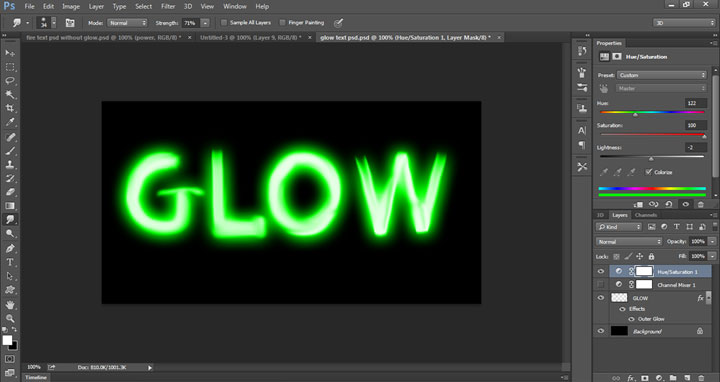Delete adjustment layer trash icon in Properties
This screenshot has height=382, width=720.
point(701,204)
